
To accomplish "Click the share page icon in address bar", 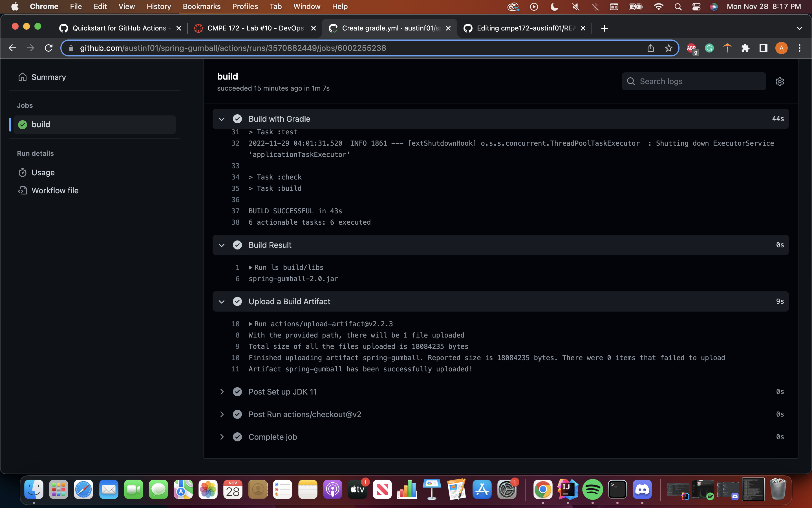I will pyautogui.click(x=651, y=48).
